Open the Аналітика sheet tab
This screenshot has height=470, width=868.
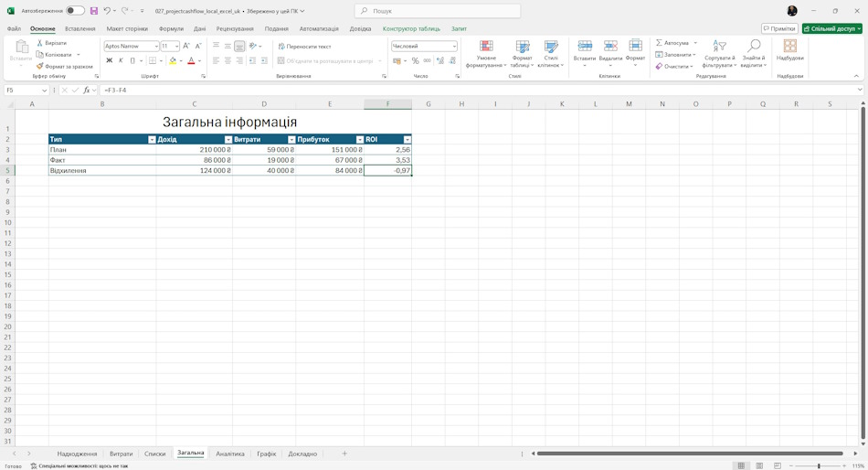[229, 454]
